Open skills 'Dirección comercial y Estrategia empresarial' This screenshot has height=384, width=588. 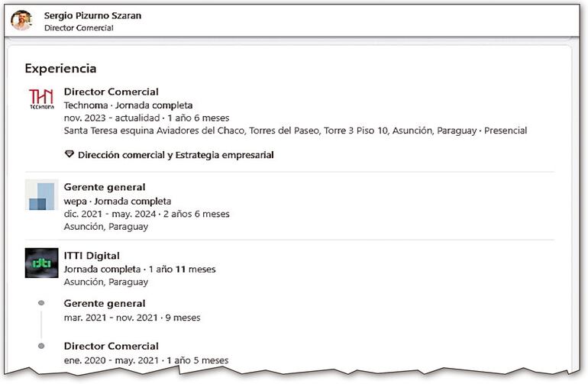(176, 155)
